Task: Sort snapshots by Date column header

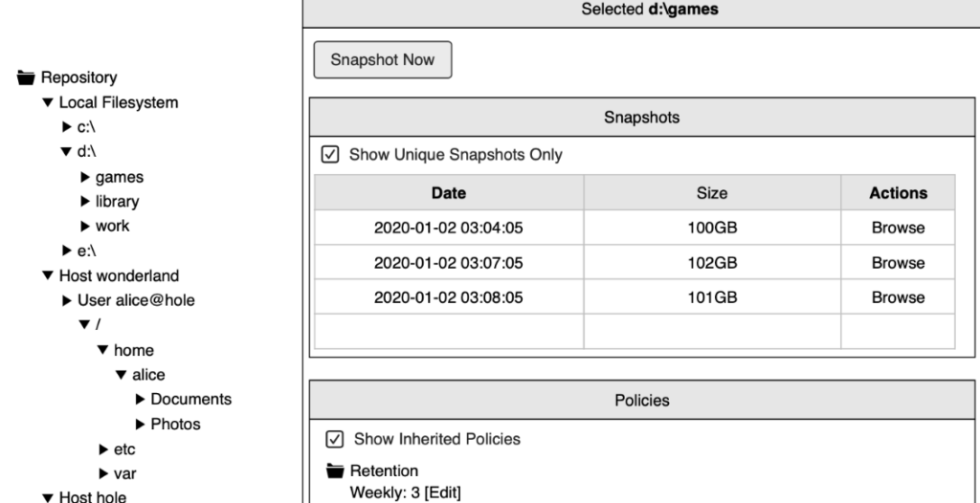Action: [x=449, y=192]
